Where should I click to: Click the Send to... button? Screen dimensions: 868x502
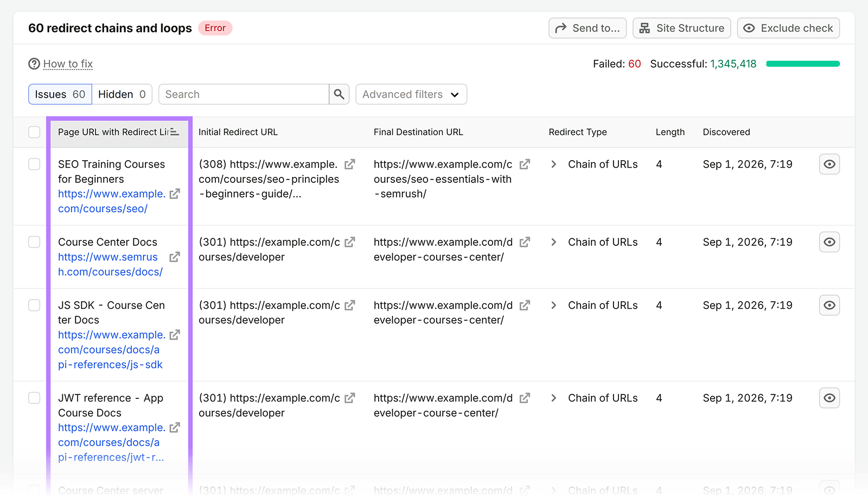588,28
